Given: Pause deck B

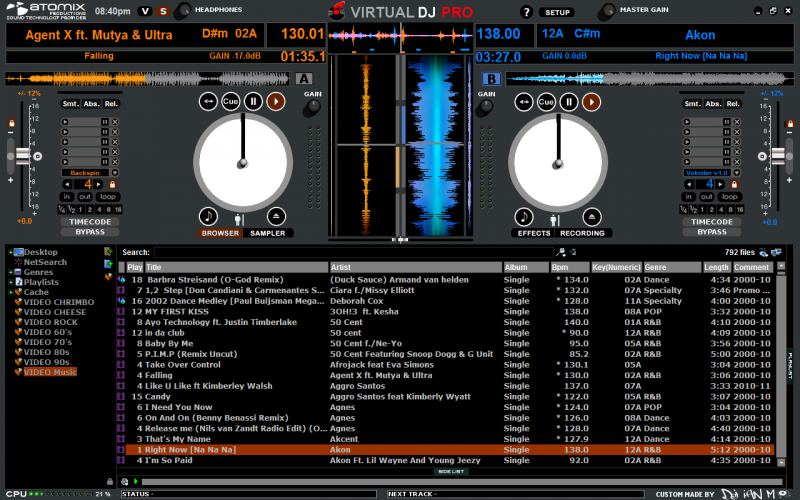Looking at the screenshot, I should (569, 102).
